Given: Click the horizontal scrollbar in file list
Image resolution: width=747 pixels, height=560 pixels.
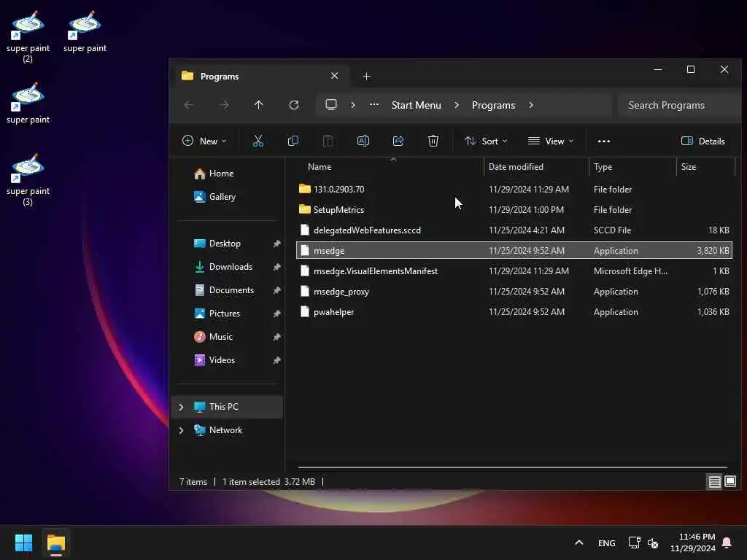Looking at the screenshot, I should (513, 467).
